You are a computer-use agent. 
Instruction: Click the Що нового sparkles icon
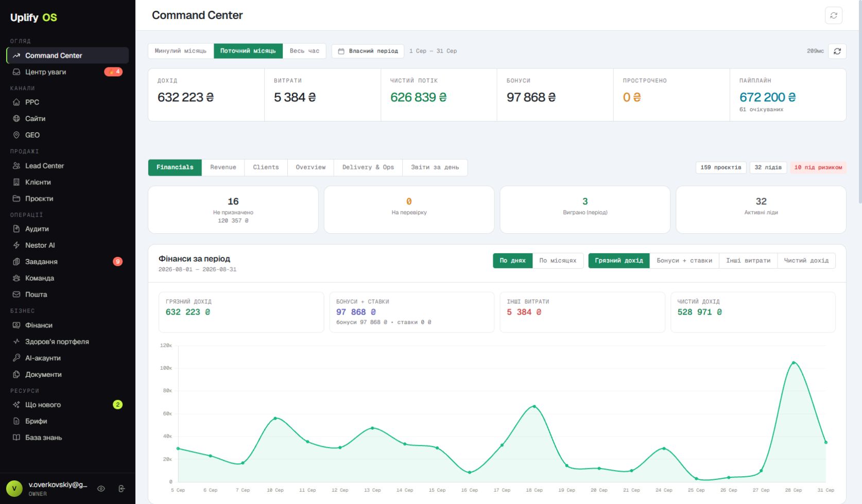(16, 405)
